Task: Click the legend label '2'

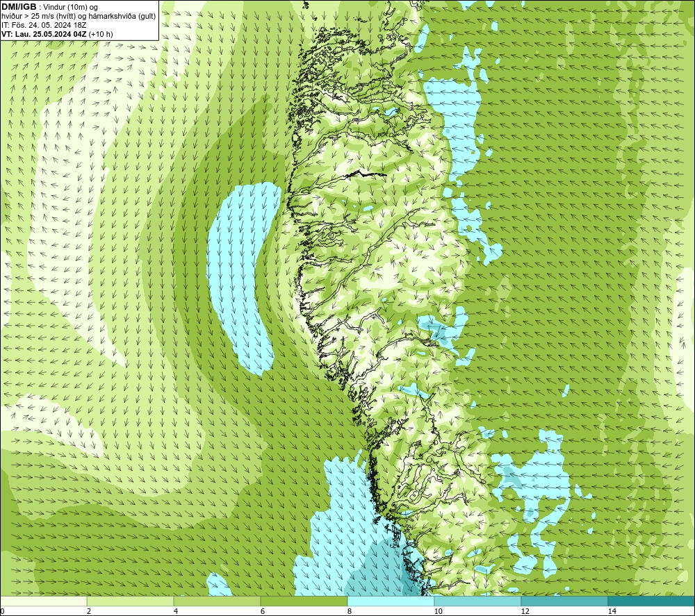Action: 89,611
